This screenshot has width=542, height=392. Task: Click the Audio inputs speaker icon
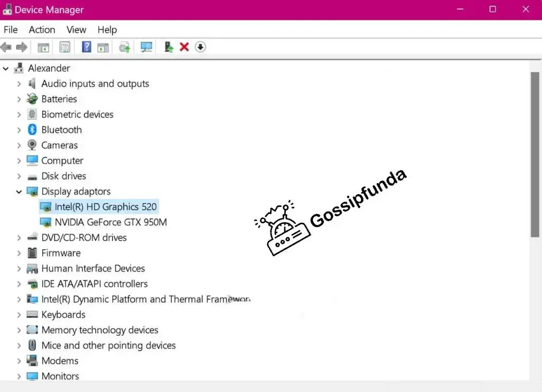tap(32, 83)
